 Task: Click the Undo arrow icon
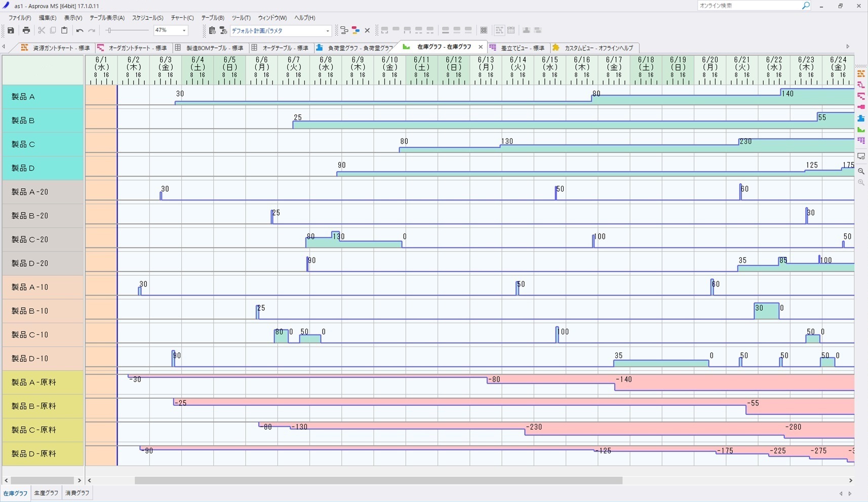(x=80, y=30)
